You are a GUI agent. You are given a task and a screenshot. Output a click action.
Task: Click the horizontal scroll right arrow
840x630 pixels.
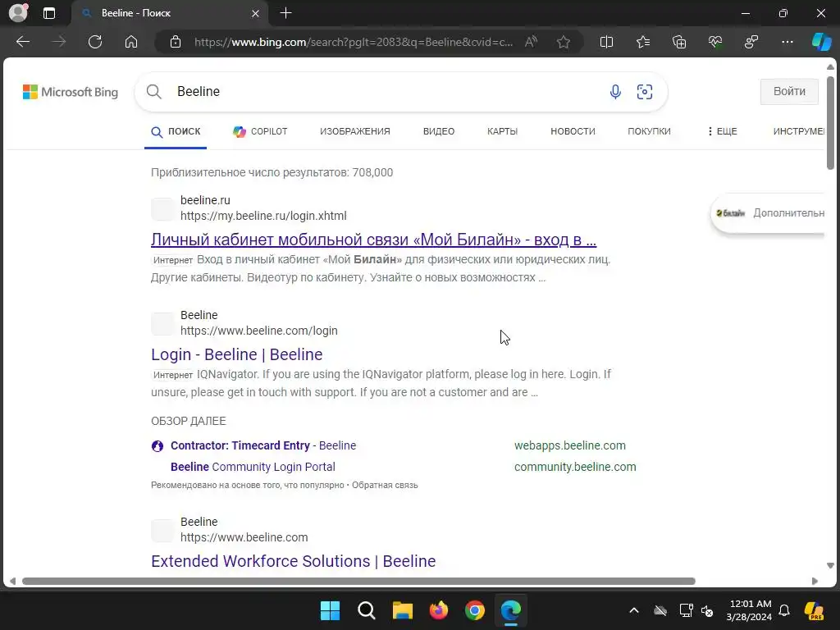(815, 582)
